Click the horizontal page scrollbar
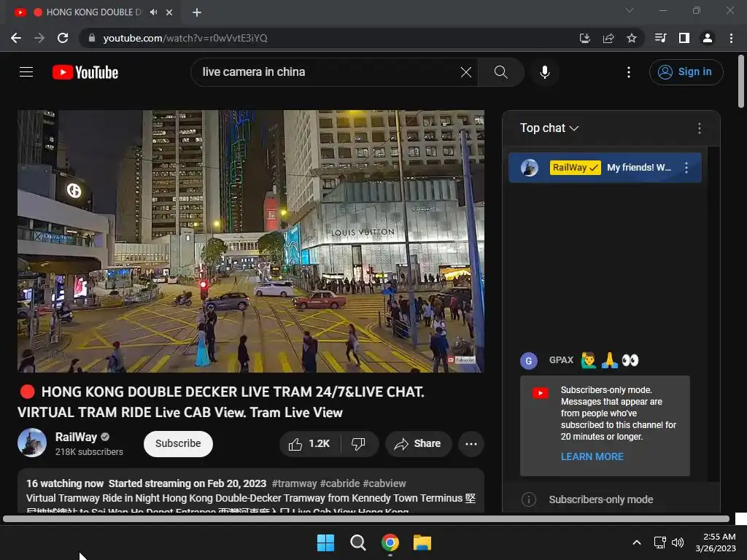 click(366, 518)
